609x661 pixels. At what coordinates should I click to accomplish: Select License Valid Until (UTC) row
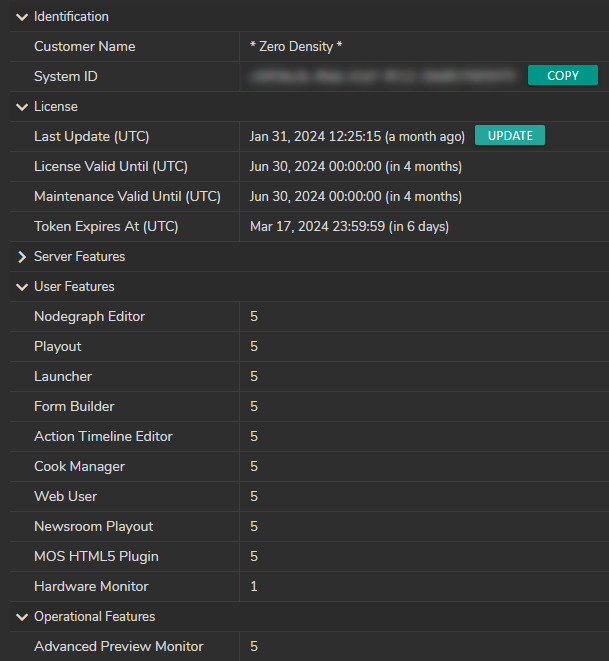click(x=110, y=166)
